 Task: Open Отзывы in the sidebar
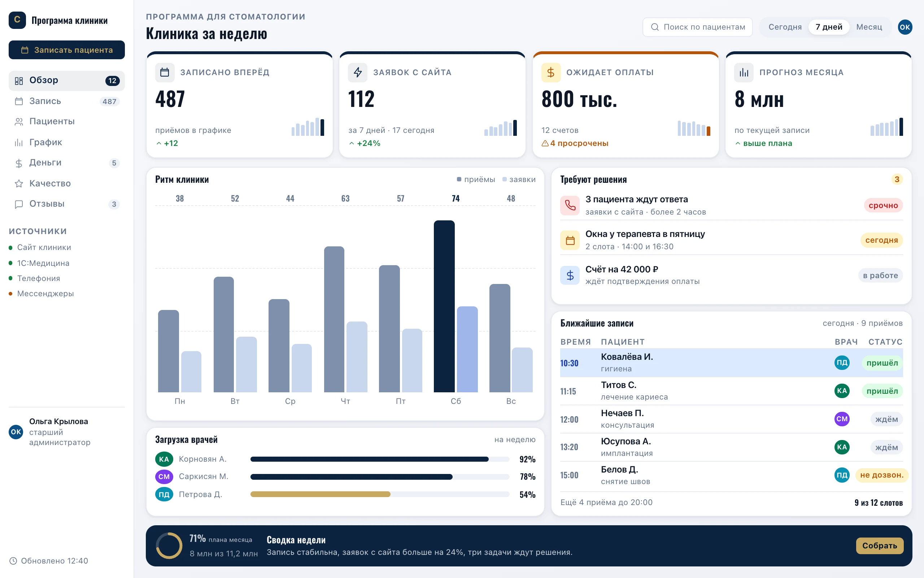coord(67,204)
